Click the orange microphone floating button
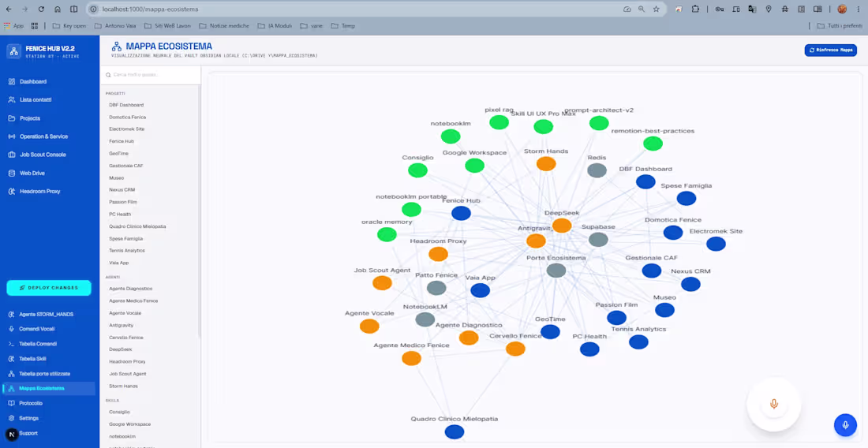 pyautogui.click(x=774, y=404)
